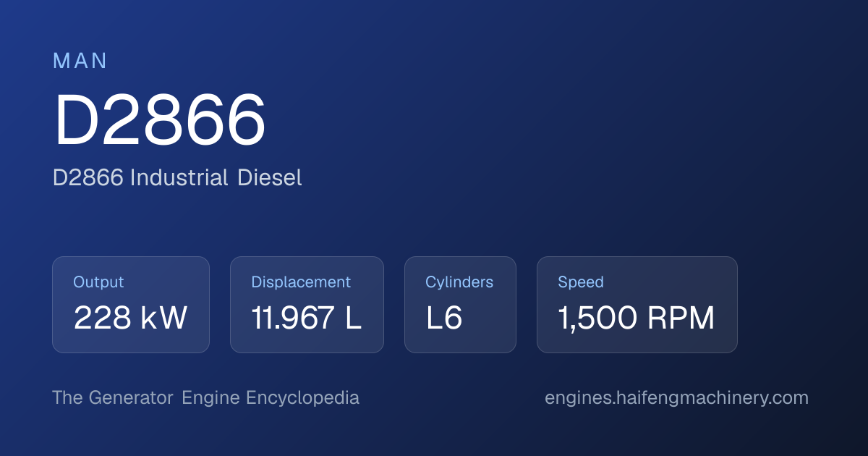Click the 1,500 RPM speed value

[x=637, y=318]
